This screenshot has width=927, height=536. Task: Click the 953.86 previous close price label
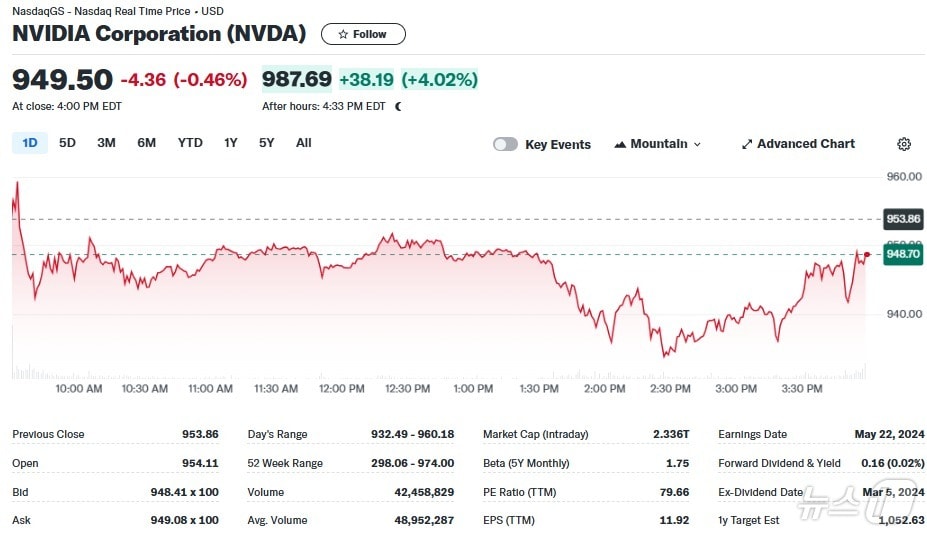(902, 219)
